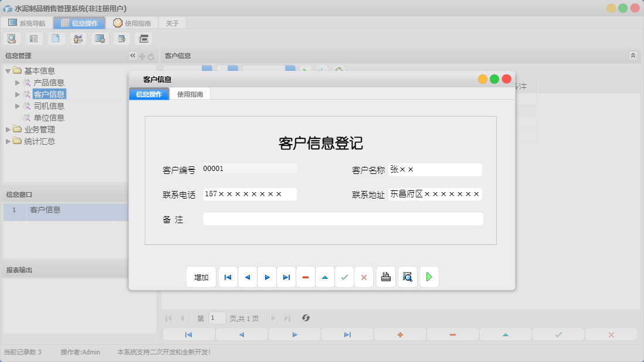This screenshot has width=644, height=362.
Task: Click the document icon in the top toolbar
Action: click(x=56, y=38)
